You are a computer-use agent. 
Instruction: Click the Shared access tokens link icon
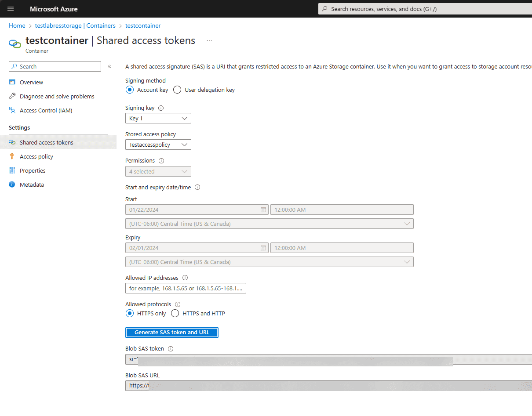pyautogui.click(x=12, y=142)
